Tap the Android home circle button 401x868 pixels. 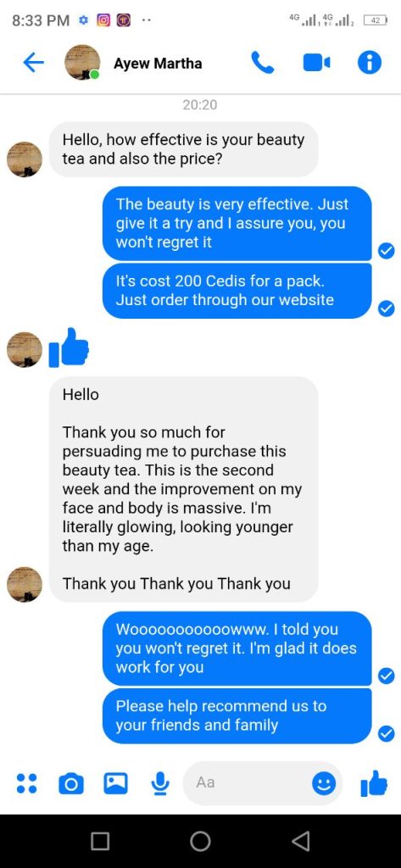(200, 842)
